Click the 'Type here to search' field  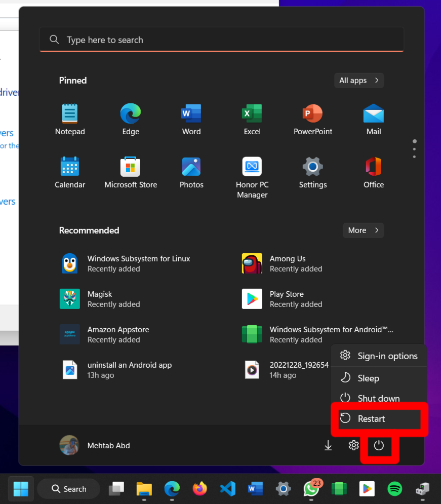[222, 40]
